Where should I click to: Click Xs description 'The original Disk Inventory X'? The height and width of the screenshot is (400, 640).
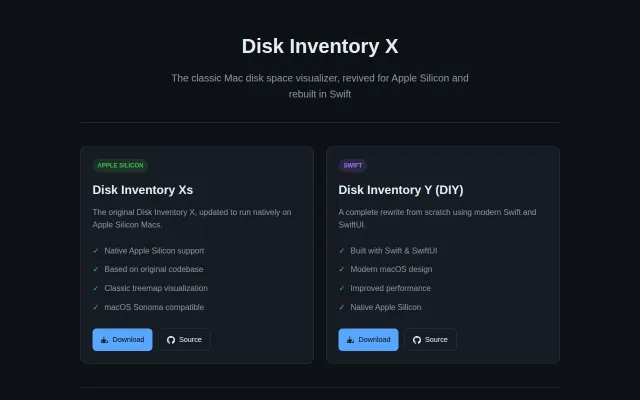(x=192, y=218)
